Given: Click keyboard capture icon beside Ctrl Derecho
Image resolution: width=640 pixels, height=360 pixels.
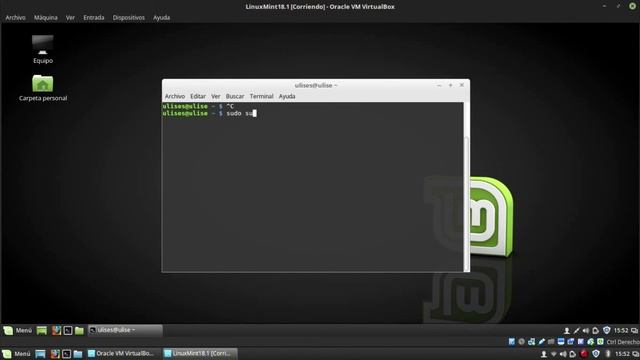Looking at the screenshot, I should [x=600, y=341].
